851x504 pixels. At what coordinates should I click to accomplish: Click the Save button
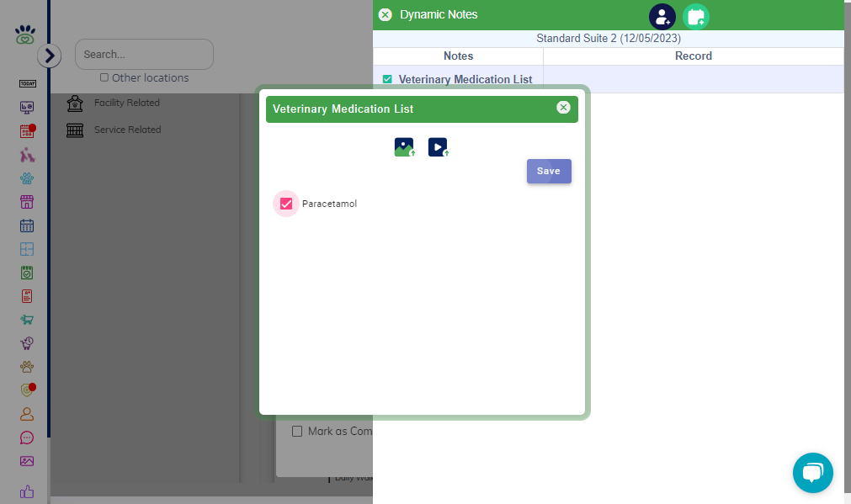pyautogui.click(x=549, y=171)
